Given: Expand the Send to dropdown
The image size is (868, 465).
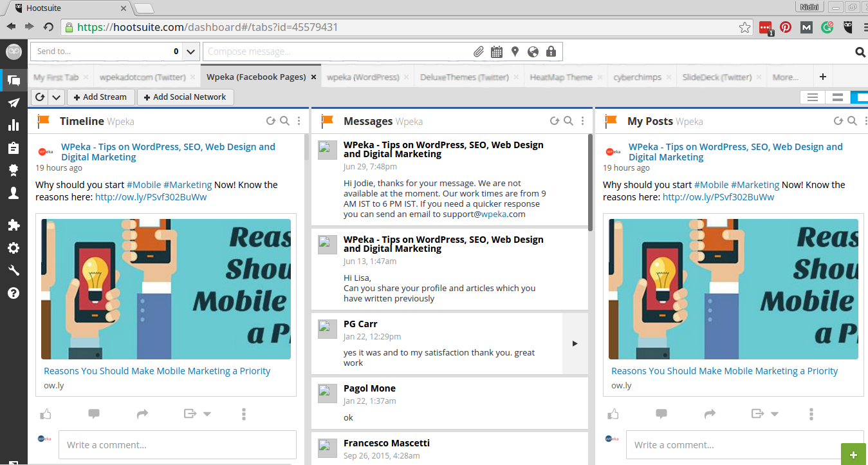Looking at the screenshot, I should click(x=190, y=51).
